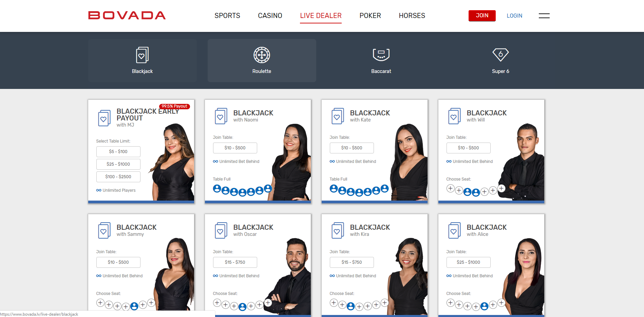Click the infinity icon beside Unlimited Players
This screenshot has width=644, height=317.
[x=98, y=190]
